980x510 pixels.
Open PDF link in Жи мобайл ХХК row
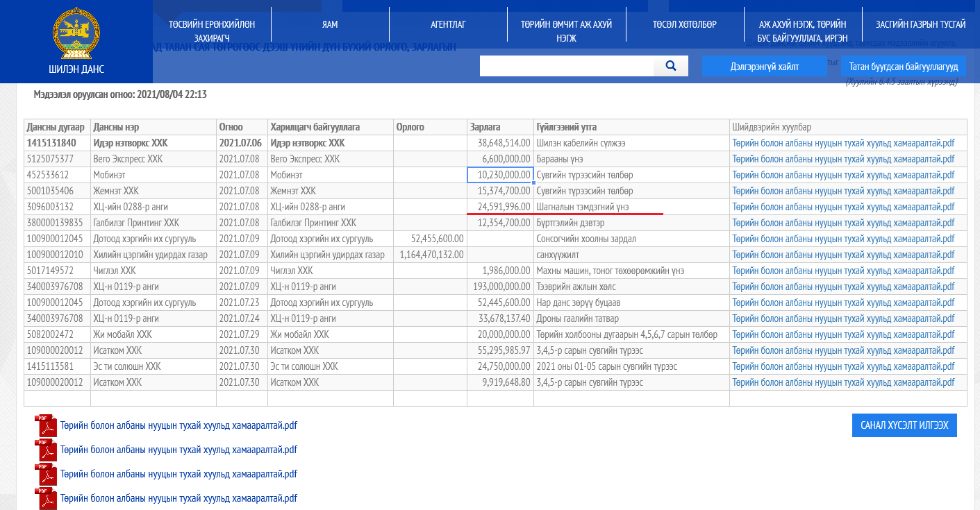(843, 334)
